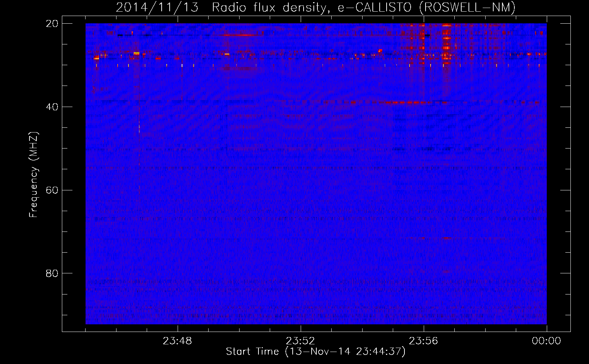This screenshot has width=589, height=364.
Task: Click the 00:00 time tick label
Action: (546, 341)
